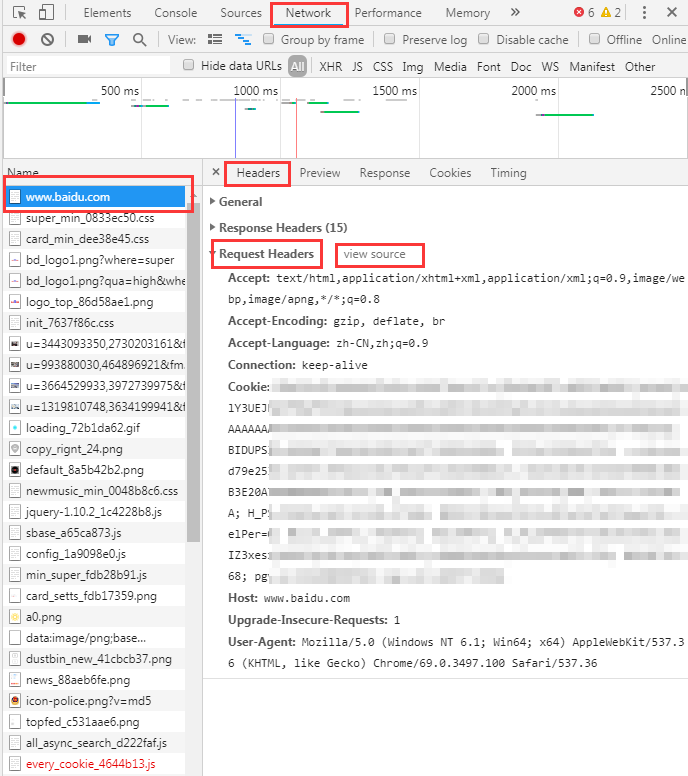Viewport: 688px width, 776px height.
Task: Click the capture screenshots camera icon
Action: pyautogui.click(x=84, y=40)
